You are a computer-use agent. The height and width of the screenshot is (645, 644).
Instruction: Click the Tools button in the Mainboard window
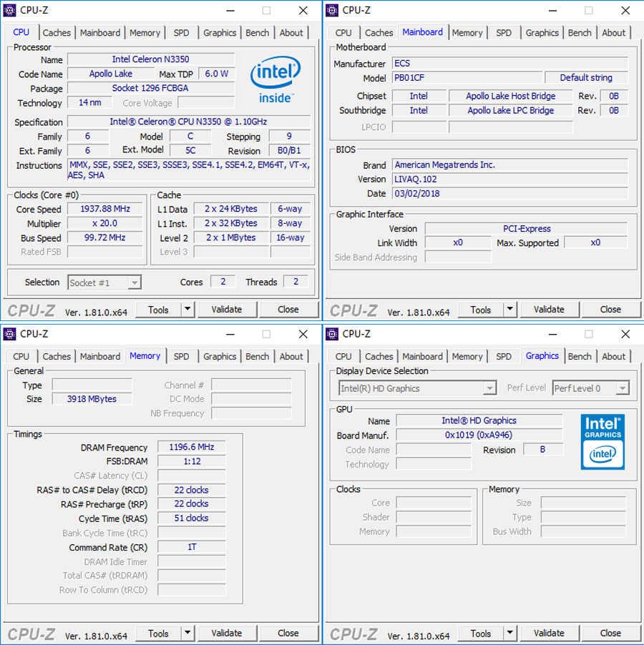481,310
